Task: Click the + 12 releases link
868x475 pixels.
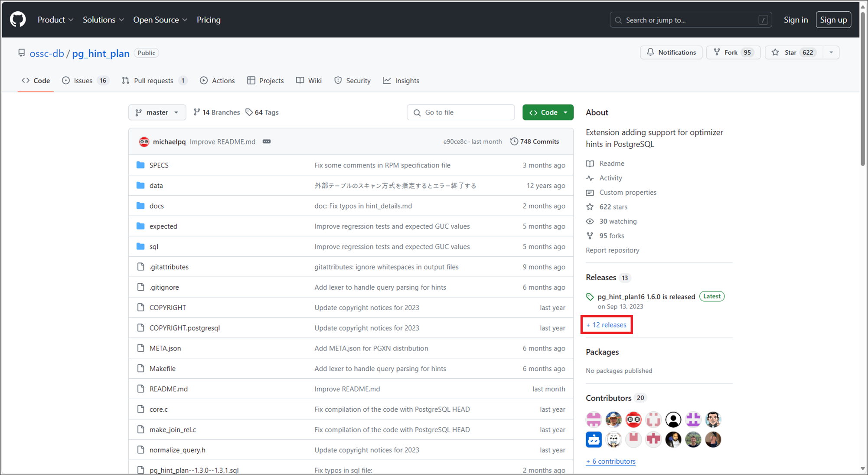Action: (x=606, y=325)
